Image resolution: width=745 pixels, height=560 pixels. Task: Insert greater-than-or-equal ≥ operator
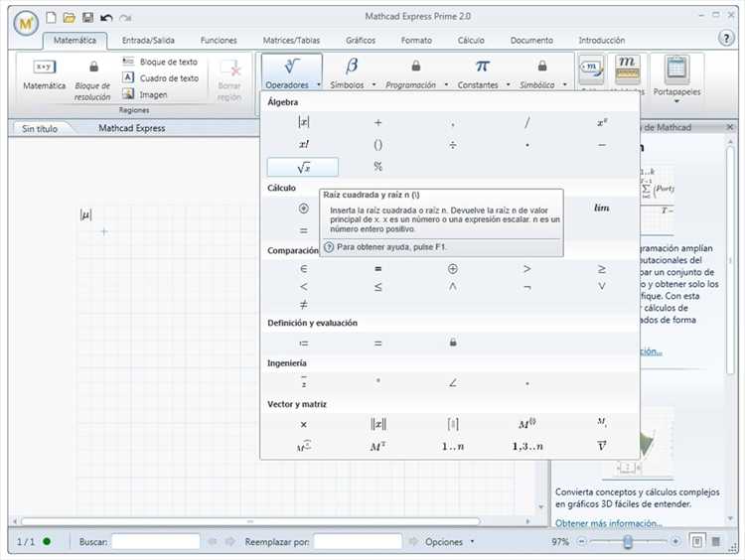coord(602,269)
